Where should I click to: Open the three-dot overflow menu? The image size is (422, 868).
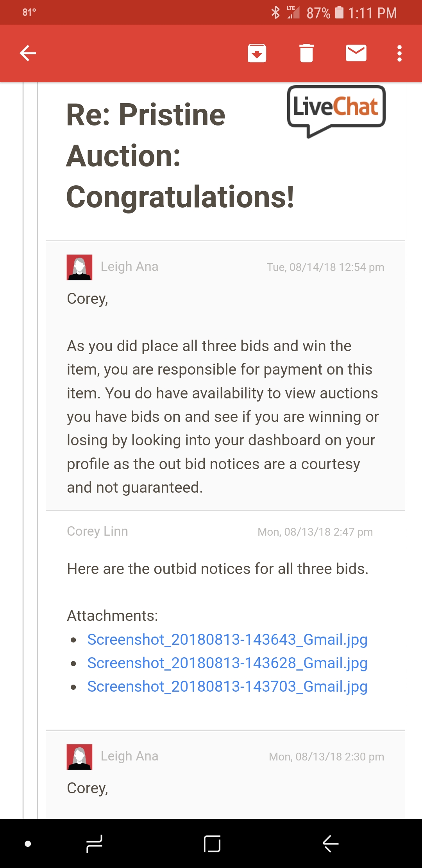(399, 53)
